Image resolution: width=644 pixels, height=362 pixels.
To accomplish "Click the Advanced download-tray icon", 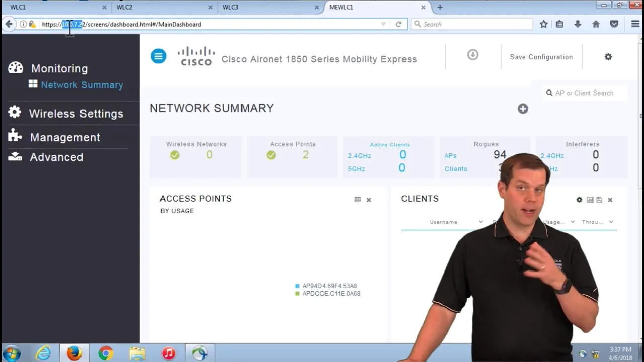I will 15,156.
